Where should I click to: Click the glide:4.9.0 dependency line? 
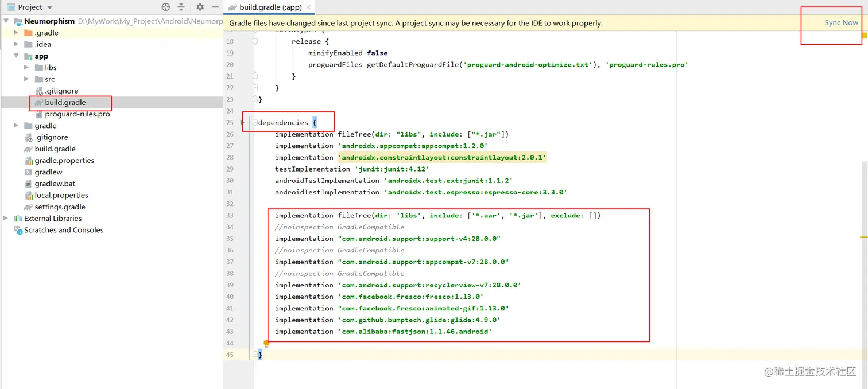(x=387, y=320)
